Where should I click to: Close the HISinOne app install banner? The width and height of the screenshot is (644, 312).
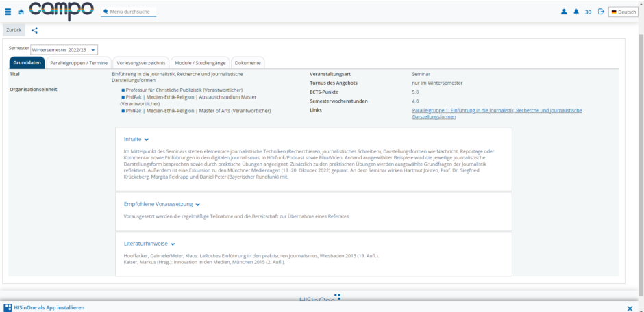pyautogui.click(x=630, y=308)
